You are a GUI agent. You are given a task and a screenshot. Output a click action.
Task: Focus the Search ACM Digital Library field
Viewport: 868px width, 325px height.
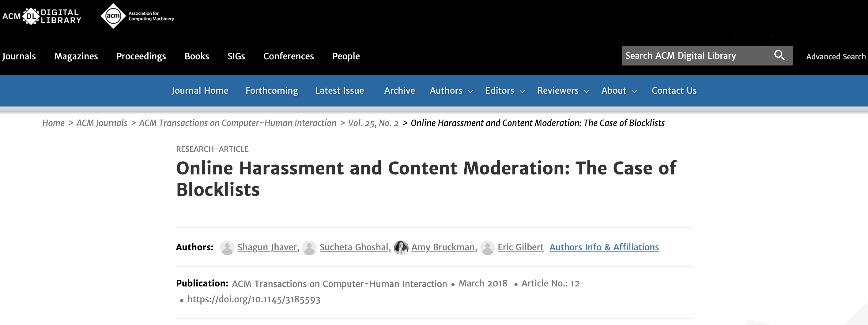coord(693,56)
